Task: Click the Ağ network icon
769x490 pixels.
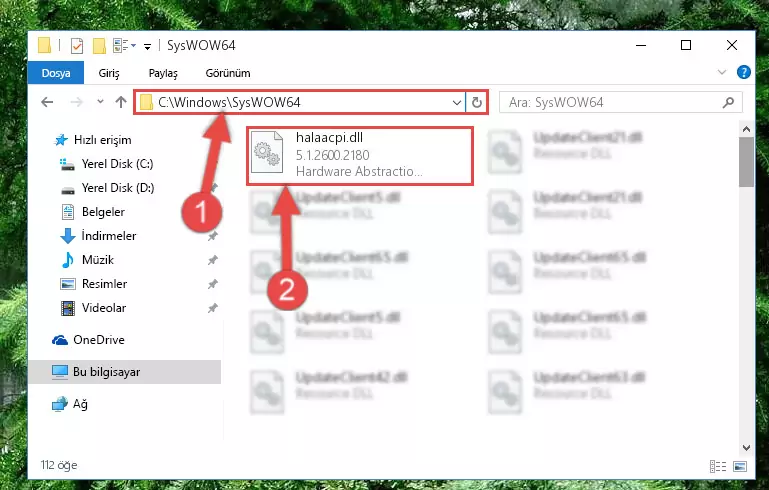Action: pyautogui.click(x=60, y=404)
